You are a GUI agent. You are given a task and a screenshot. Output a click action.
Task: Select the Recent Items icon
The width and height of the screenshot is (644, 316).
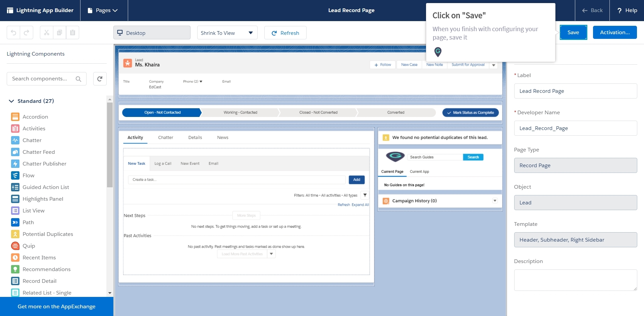15,257
